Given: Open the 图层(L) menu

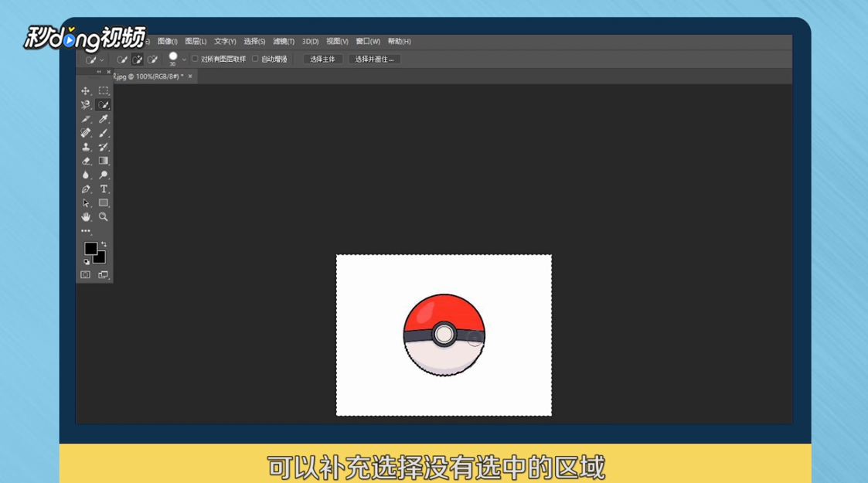Looking at the screenshot, I should 196,42.
